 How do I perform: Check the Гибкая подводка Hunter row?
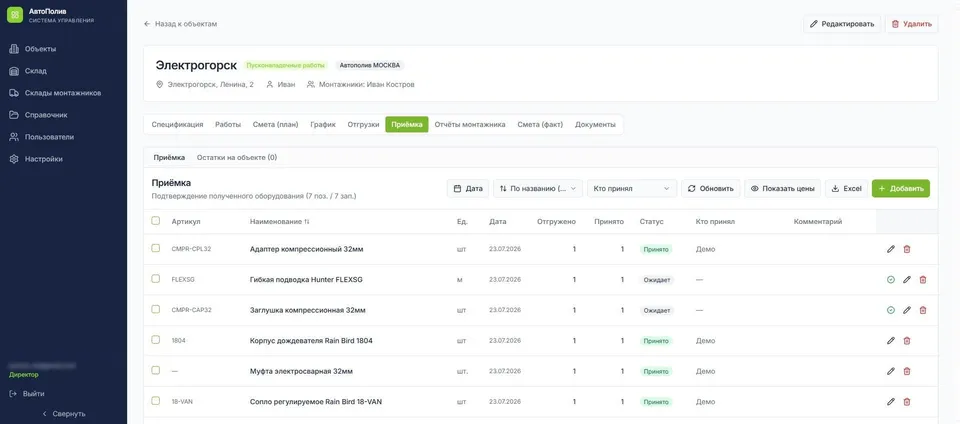point(156,279)
